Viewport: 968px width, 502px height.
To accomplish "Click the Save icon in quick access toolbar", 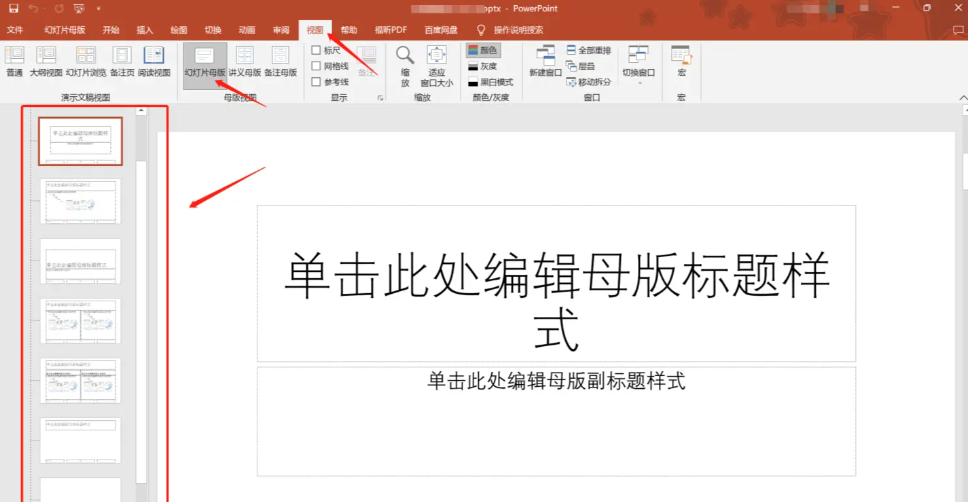I will click(13, 9).
